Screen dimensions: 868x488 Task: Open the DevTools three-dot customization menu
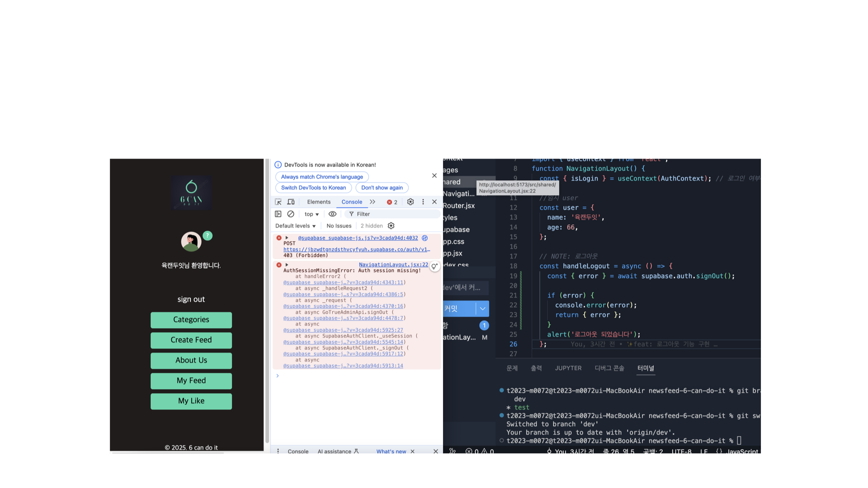point(423,202)
